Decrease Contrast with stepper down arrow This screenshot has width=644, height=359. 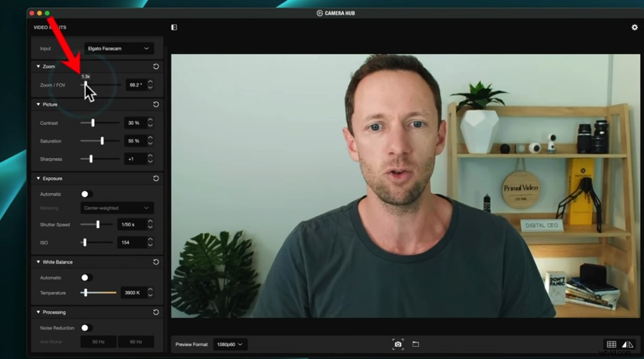click(150, 126)
